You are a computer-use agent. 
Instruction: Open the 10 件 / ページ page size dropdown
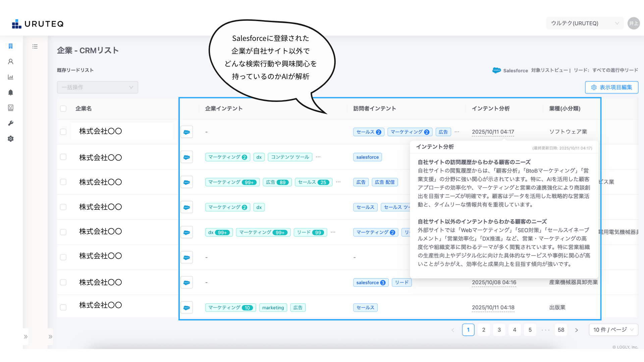pyautogui.click(x=613, y=330)
